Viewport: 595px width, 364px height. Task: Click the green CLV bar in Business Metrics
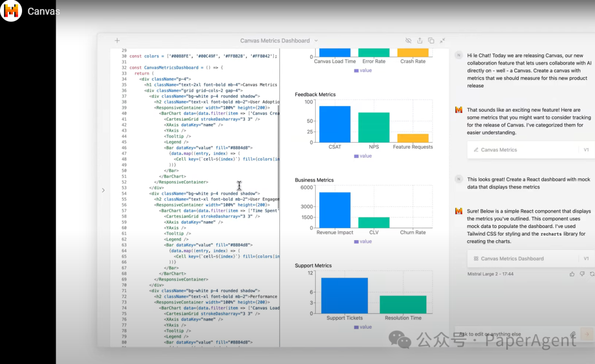(x=374, y=222)
